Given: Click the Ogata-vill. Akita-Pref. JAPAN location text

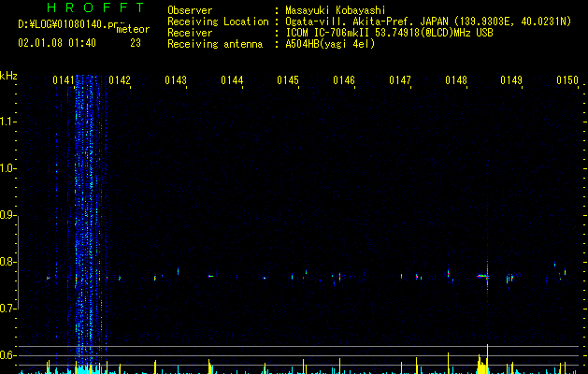Looking at the screenshot, I should pyautogui.click(x=428, y=22).
